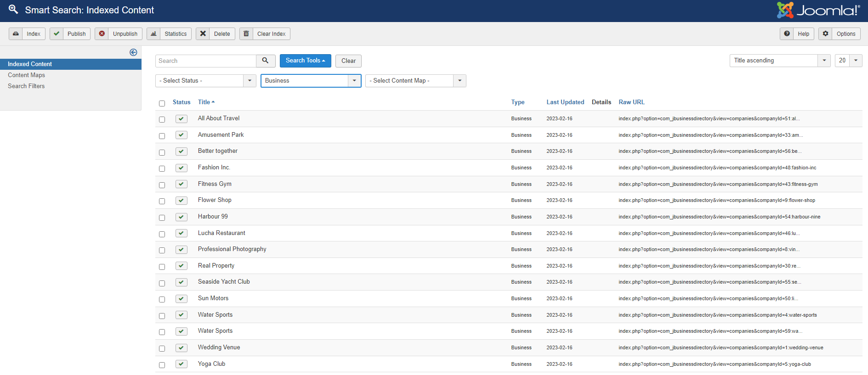The height and width of the screenshot is (375, 868).
Task: Click the Help question mark icon
Action: point(787,34)
